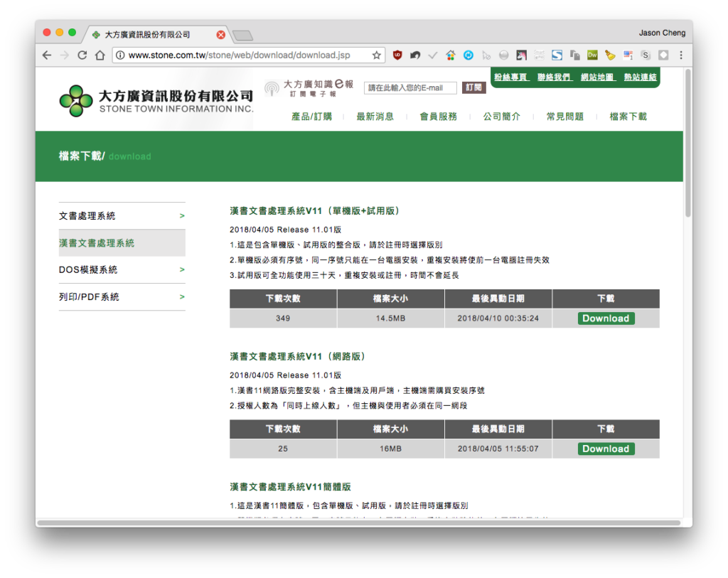The height and width of the screenshot is (578, 728).
Task: Click the blue circular sync extension icon
Action: pos(469,55)
